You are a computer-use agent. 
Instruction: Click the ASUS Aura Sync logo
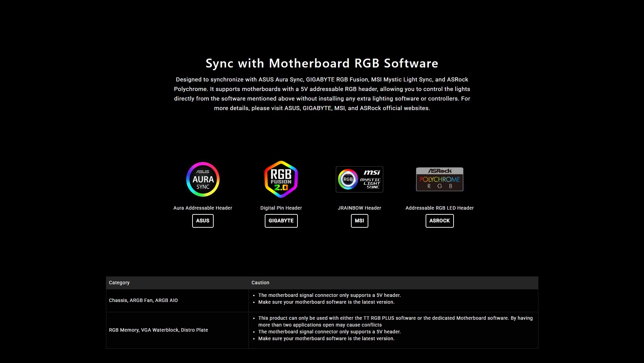point(203,179)
